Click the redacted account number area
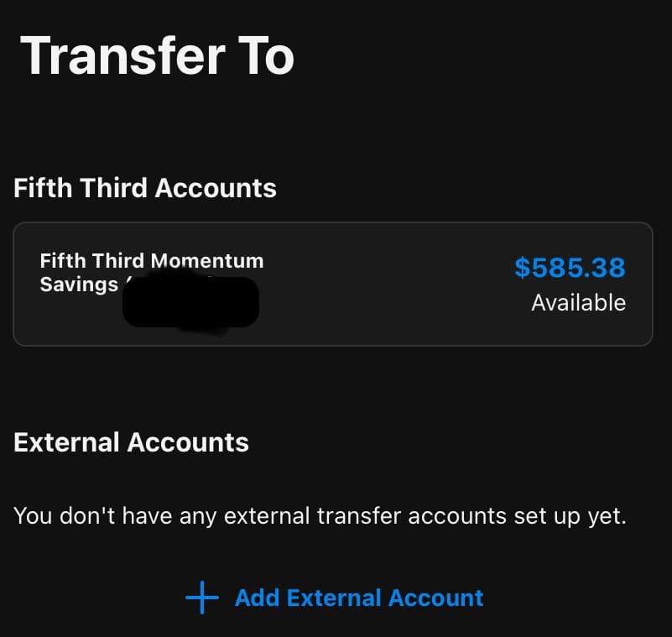 point(189,304)
